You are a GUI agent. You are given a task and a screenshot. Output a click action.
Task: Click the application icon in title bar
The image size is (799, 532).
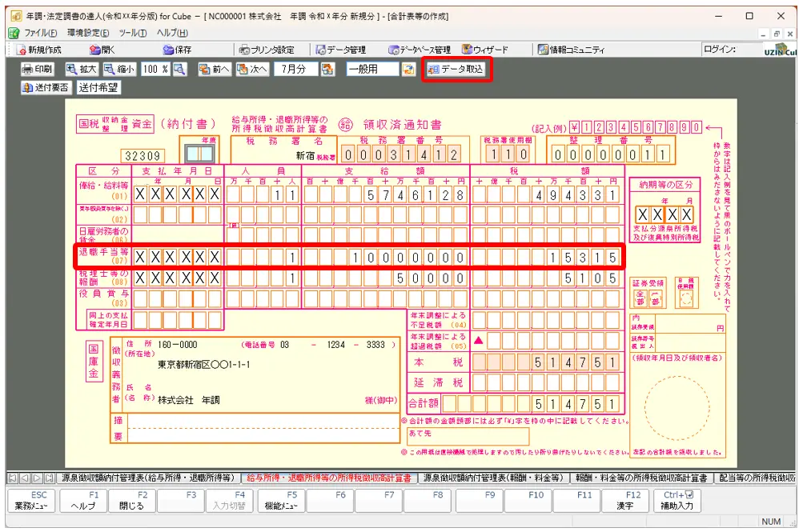(16, 16)
